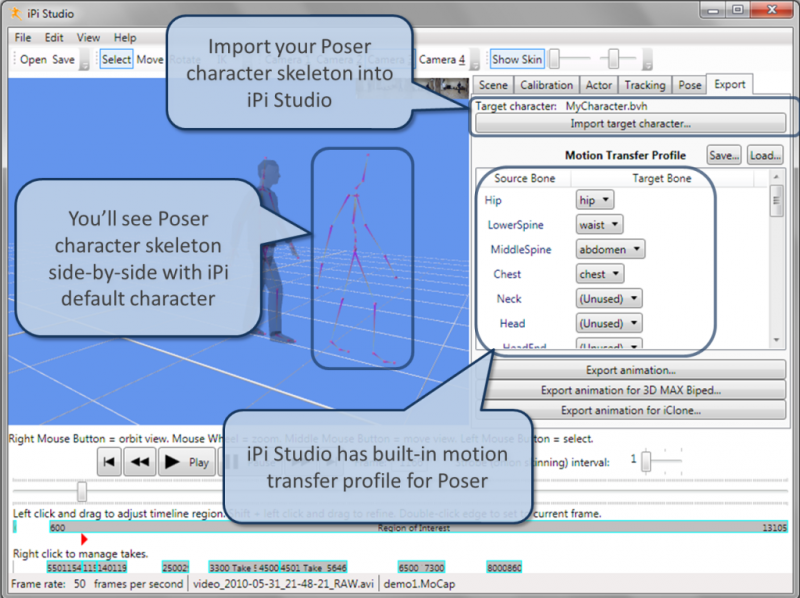Switch to the Camera 4 view
The image size is (800, 598).
point(442,60)
